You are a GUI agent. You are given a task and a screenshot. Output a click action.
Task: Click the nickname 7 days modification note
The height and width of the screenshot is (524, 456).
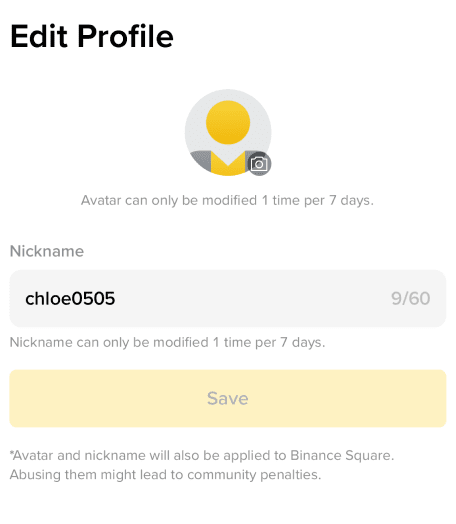click(x=167, y=343)
